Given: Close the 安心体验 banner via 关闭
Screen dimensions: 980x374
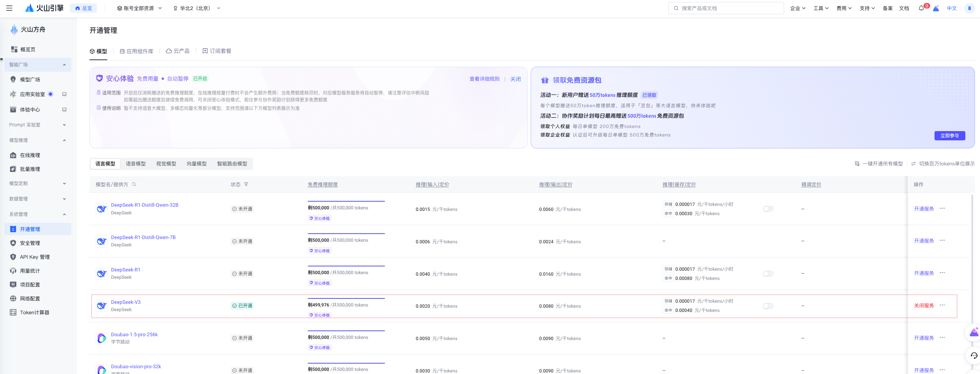Looking at the screenshot, I should click(516, 79).
